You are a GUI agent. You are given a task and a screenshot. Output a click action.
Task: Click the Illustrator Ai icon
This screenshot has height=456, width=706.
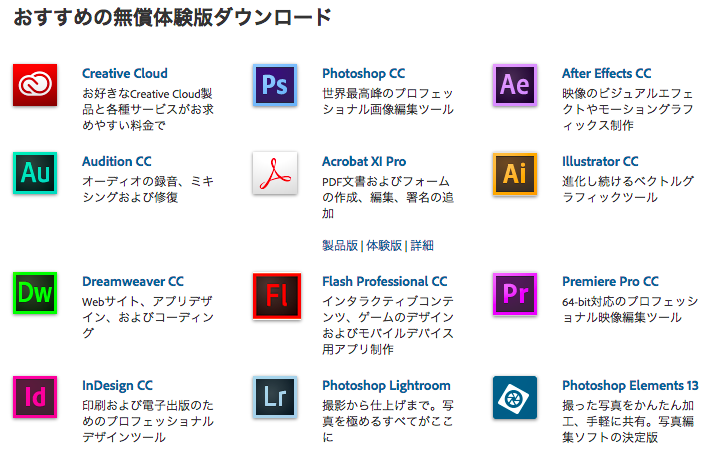(515, 173)
